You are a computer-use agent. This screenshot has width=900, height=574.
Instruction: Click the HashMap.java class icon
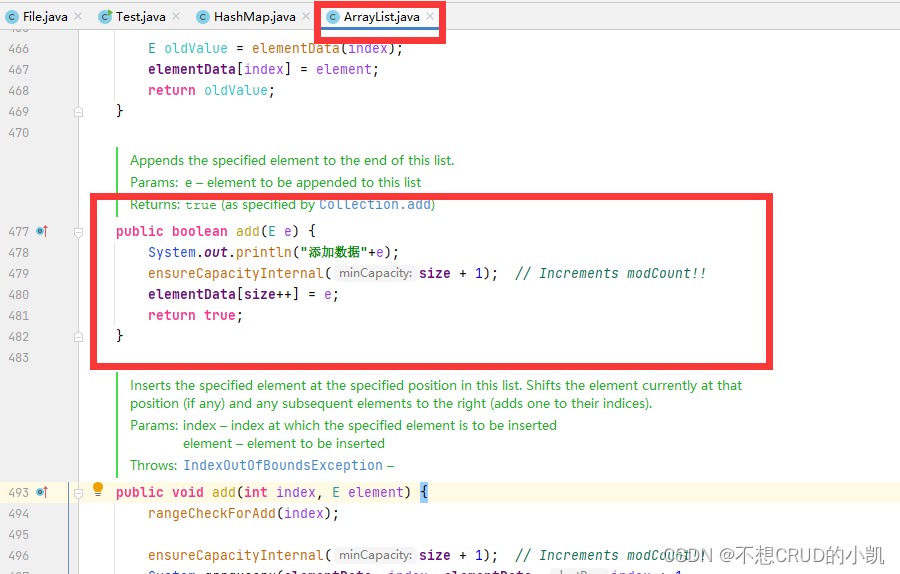(202, 17)
